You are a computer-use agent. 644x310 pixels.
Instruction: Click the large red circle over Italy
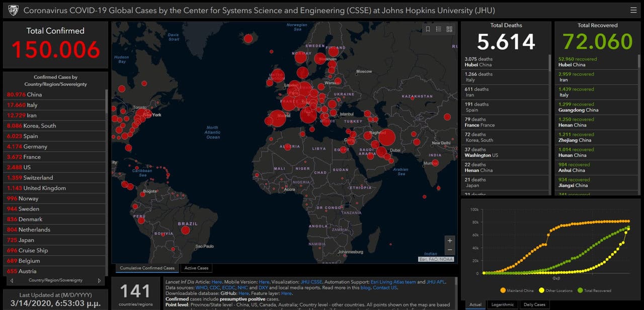(x=308, y=114)
